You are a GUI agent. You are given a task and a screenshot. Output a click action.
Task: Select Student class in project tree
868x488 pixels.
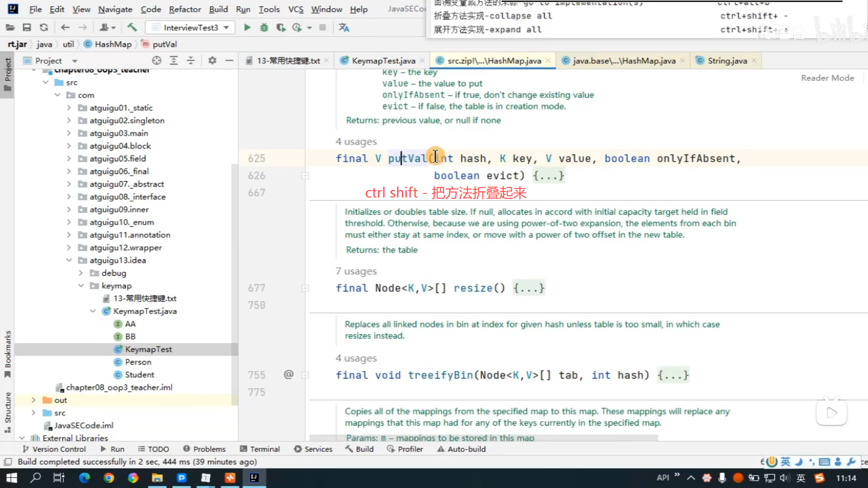point(139,375)
